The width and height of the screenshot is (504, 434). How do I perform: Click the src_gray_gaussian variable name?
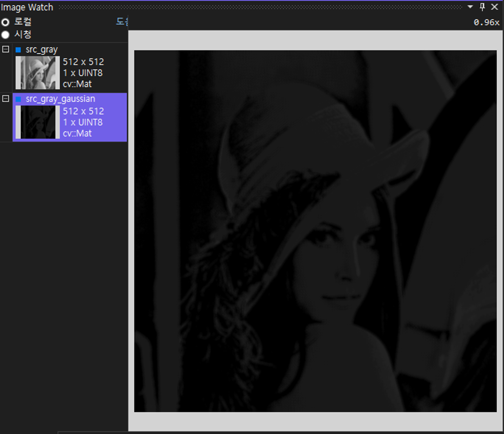[x=60, y=99]
